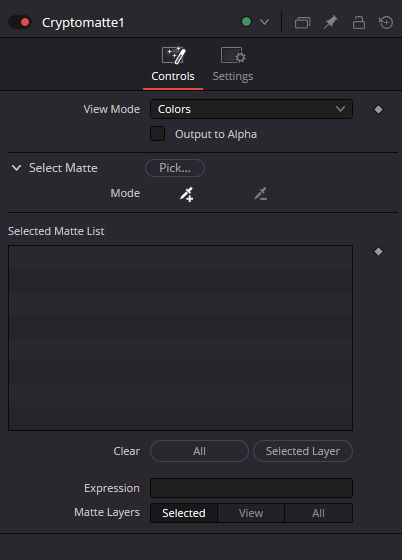Screen dimensions: 402x560
Task: Select the add matte eyedropper mode
Action: [x=187, y=194]
